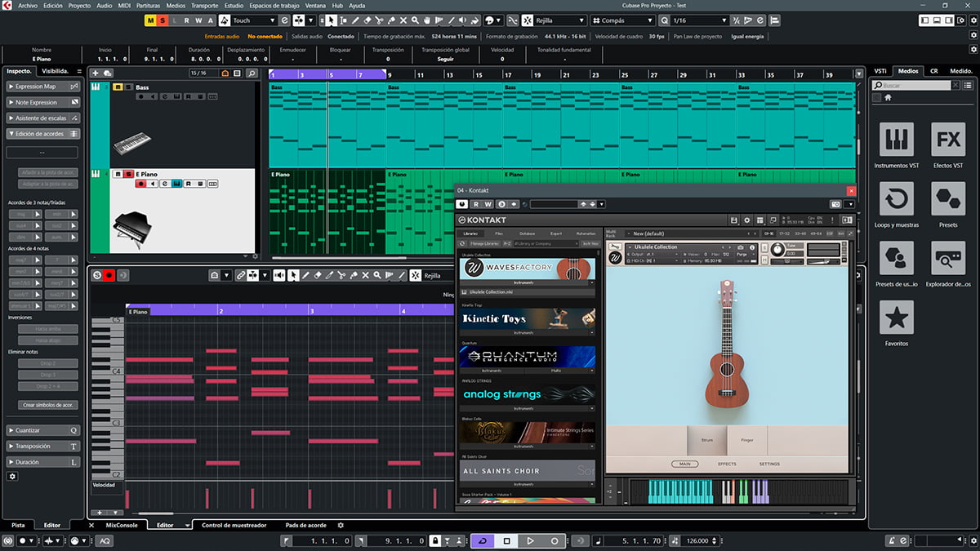Screen dimensions: 980x551
Task: Click the transport Record button
Action: pos(555,540)
